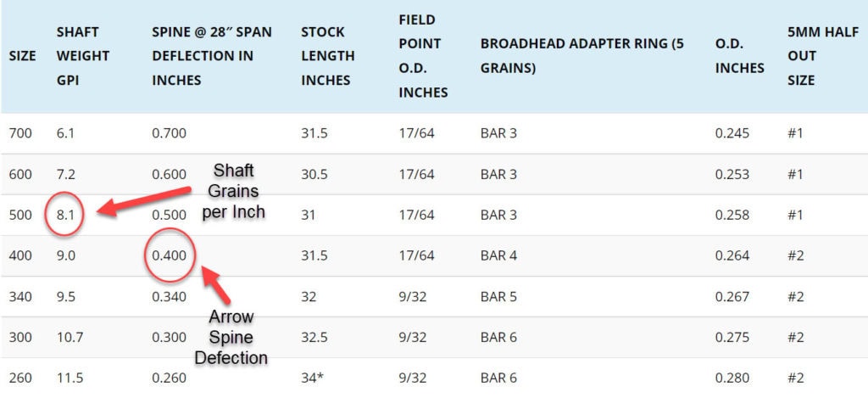Select the SHAFT WEIGHT GPI column header
The image size is (868, 398).
pyautogui.click(x=83, y=56)
